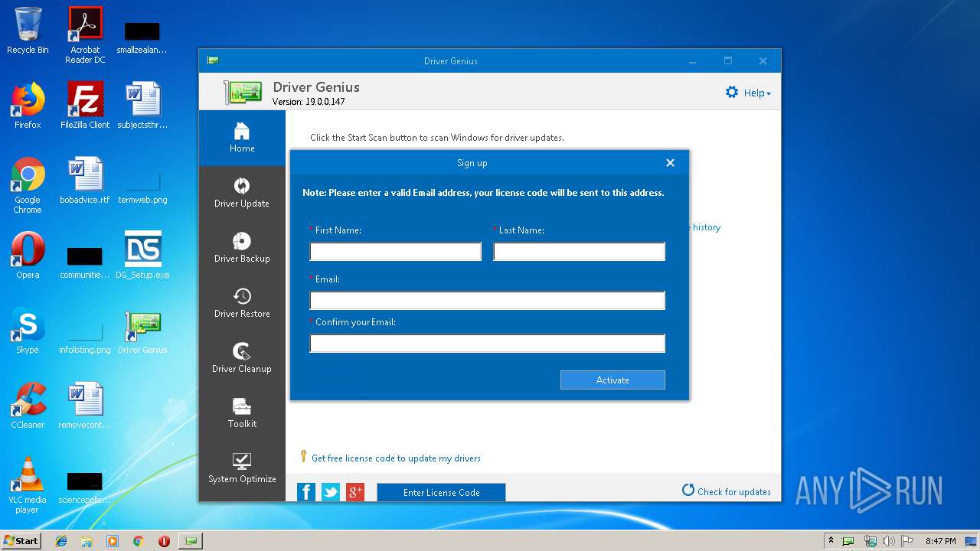This screenshot has width=980, height=551.
Task: Focus the First Name input field
Action: [x=396, y=252]
